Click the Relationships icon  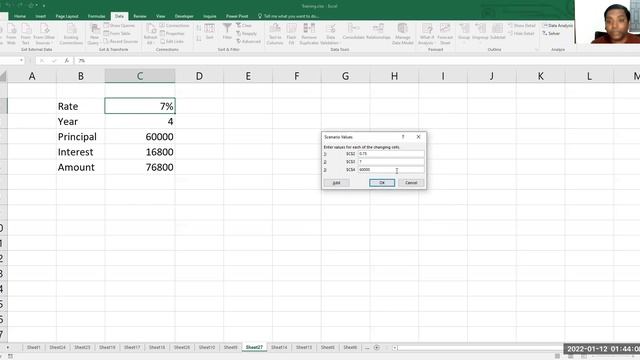click(x=378, y=31)
